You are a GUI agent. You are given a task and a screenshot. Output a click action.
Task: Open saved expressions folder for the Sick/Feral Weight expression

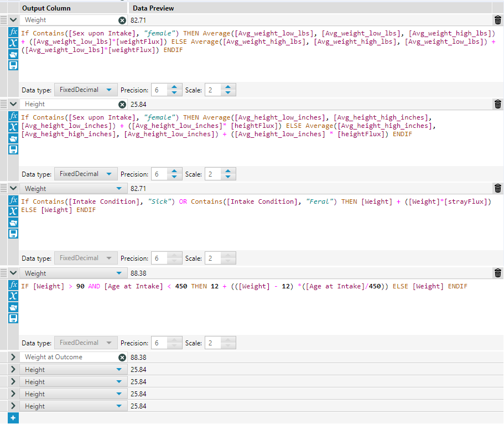[13, 223]
